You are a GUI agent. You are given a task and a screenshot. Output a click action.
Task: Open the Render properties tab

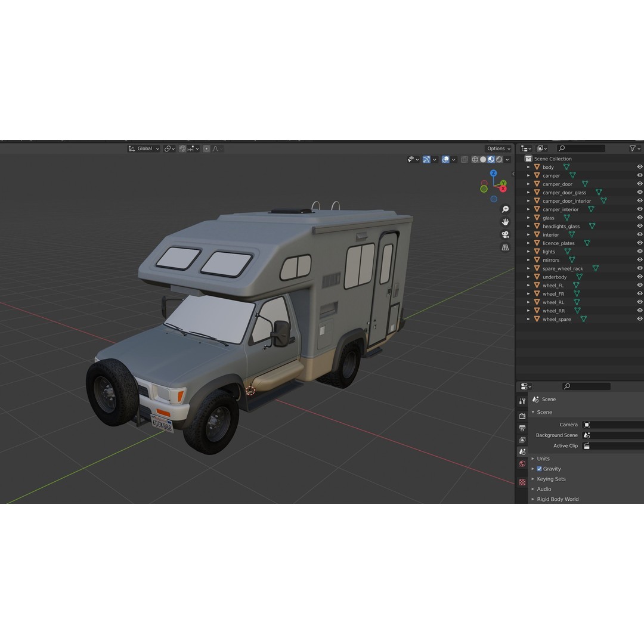click(x=522, y=416)
